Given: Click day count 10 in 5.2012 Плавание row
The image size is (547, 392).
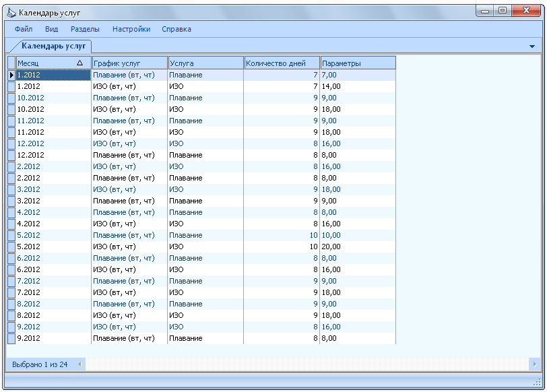Looking at the screenshot, I should [x=314, y=235].
